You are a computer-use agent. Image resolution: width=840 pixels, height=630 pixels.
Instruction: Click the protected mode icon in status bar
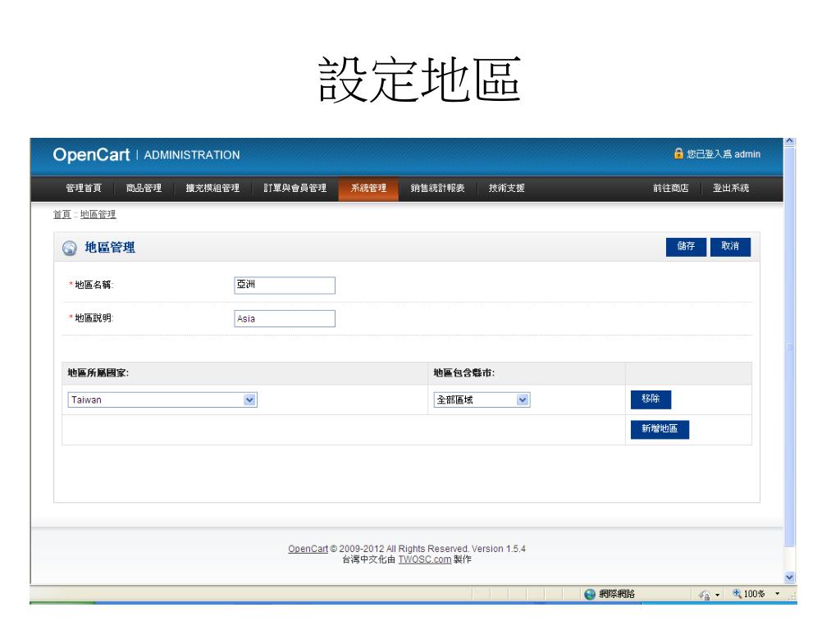click(704, 595)
